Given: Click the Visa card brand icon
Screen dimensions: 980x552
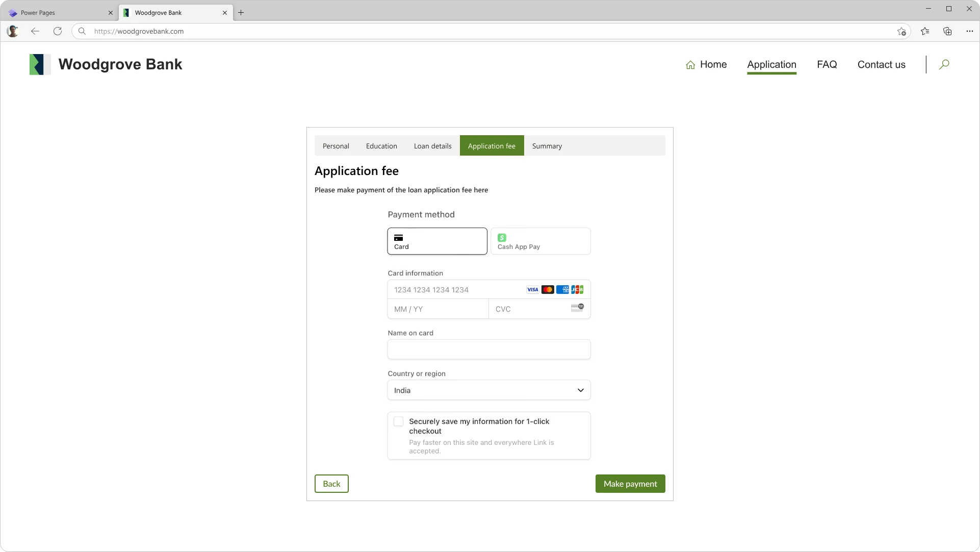Looking at the screenshot, I should pyautogui.click(x=532, y=289).
